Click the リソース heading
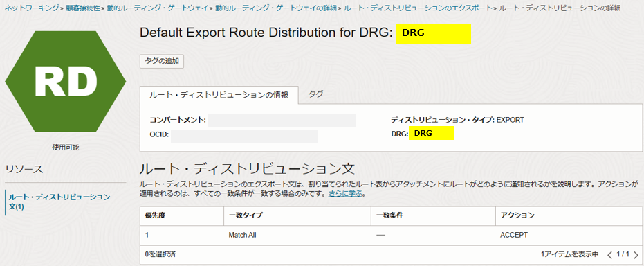644x266 pixels. tap(24, 168)
